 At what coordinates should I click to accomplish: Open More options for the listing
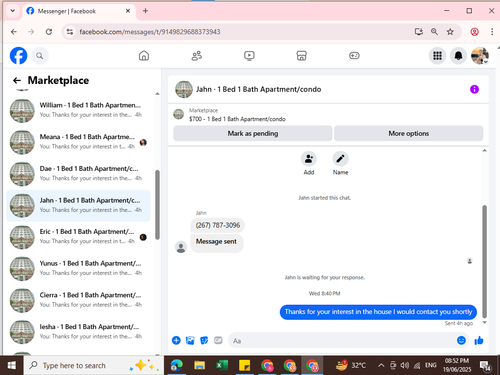tap(409, 133)
